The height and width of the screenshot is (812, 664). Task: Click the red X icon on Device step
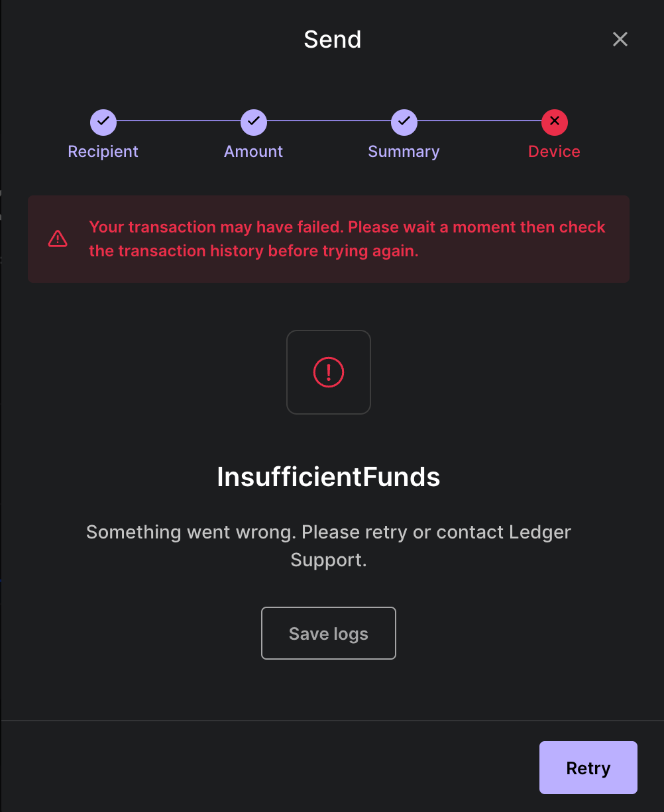tap(554, 122)
